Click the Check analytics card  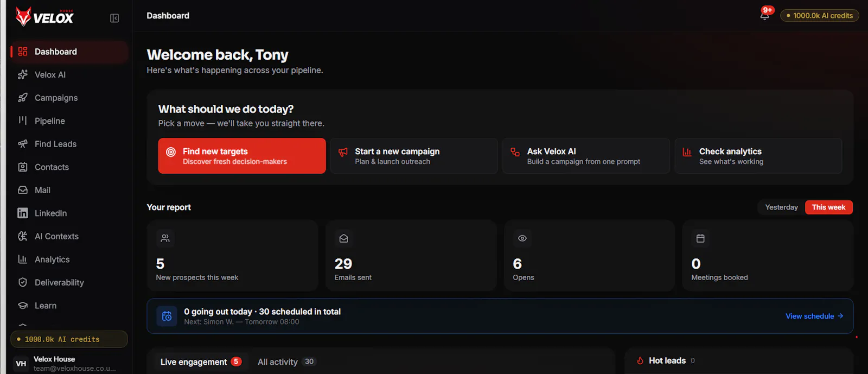tap(758, 156)
